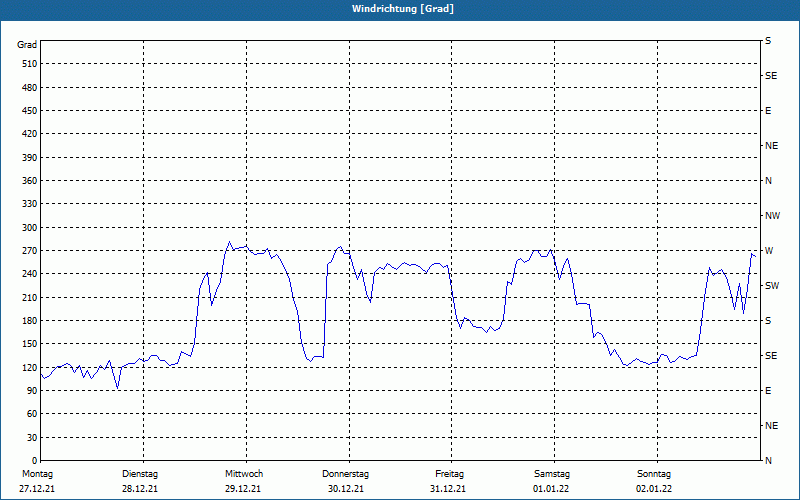800x500 pixels.
Task: Click the 'SE' compass label beside 135 degrees
Action: [x=771, y=356]
